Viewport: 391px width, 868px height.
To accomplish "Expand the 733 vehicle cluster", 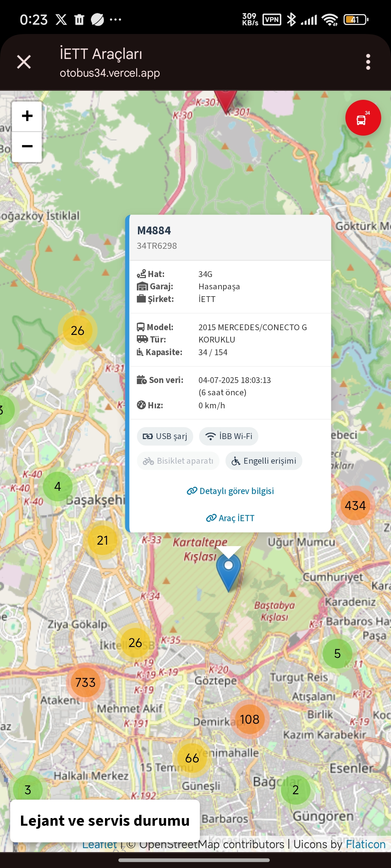I will click(x=85, y=682).
